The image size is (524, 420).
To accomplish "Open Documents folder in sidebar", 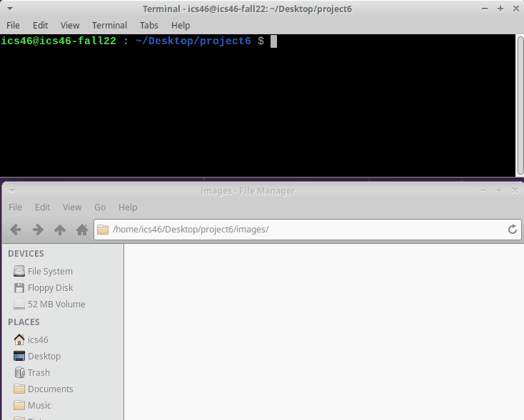I will 50,389.
